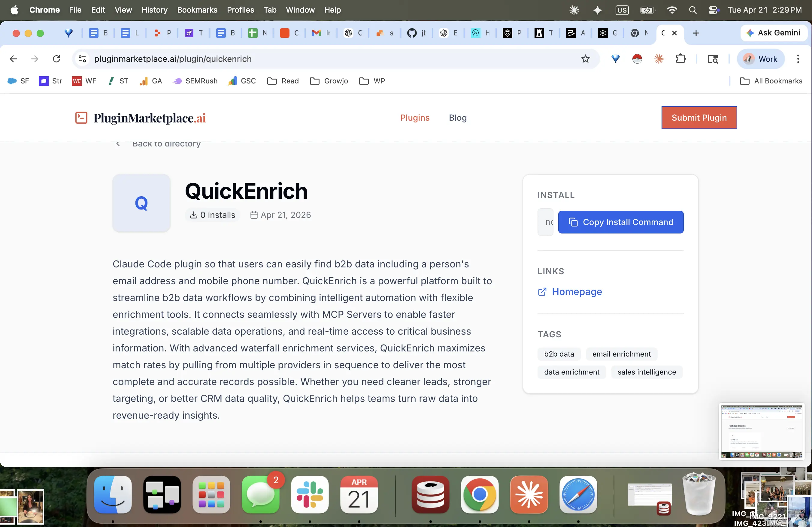Open Slack from the Dock

tap(309, 494)
